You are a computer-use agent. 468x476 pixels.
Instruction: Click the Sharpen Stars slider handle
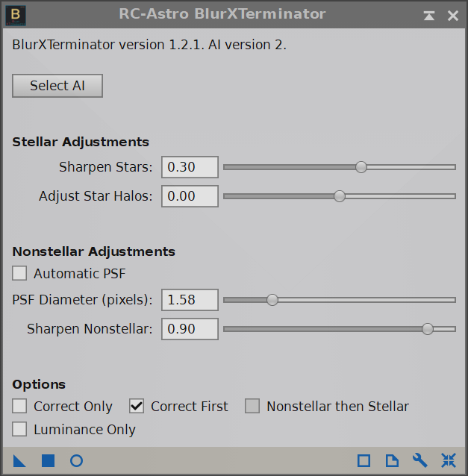pyautogui.click(x=361, y=167)
